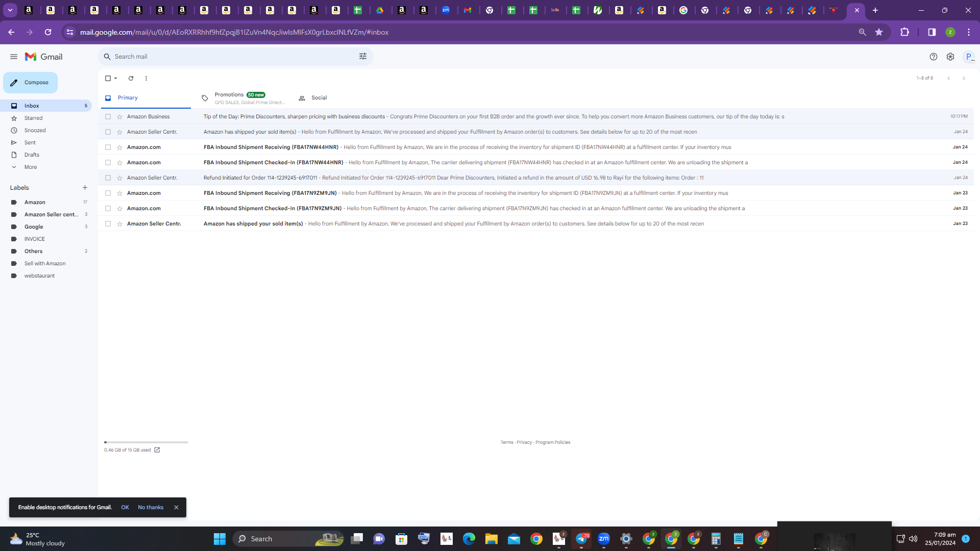Open Gmail Settings gear icon
This screenshot has width=980, height=551.
pyautogui.click(x=950, y=57)
